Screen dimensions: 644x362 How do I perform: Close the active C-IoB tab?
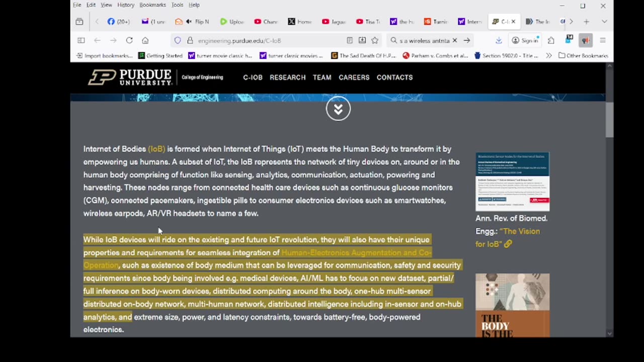click(x=513, y=22)
